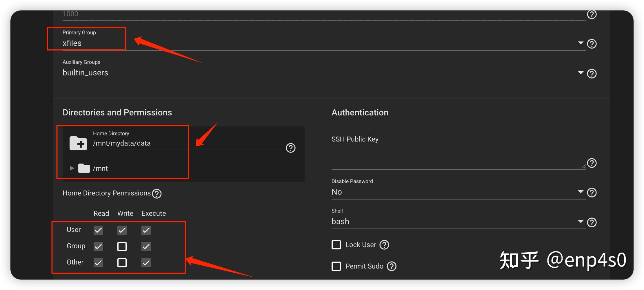Expand the /mnt folder tree node
This screenshot has width=644, height=290.
72,168
